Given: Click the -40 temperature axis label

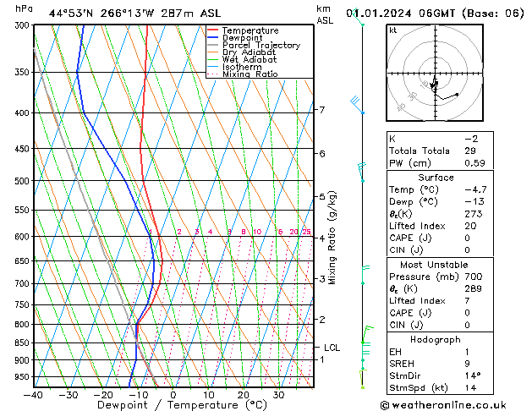Looking at the screenshot, I should pyautogui.click(x=33, y=395).
